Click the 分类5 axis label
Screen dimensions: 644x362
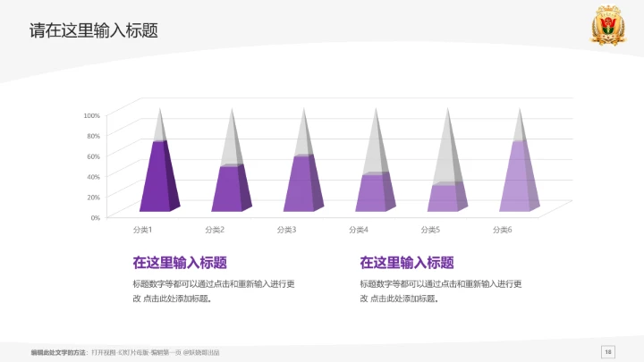point(430,230)
